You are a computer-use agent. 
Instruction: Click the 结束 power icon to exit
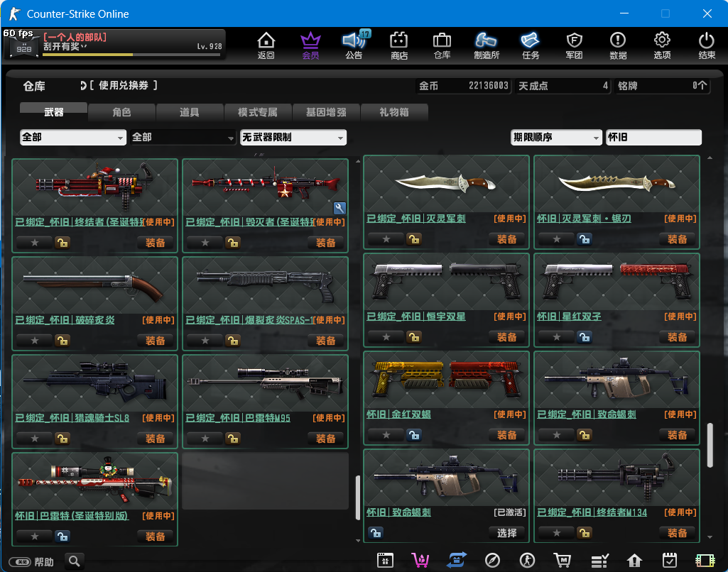coord(707,45)
